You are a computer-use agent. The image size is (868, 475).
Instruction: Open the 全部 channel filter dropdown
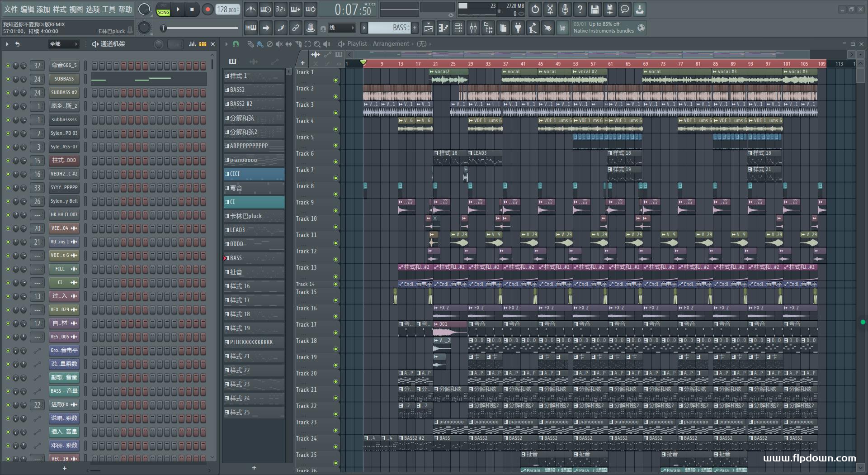(64, 44)
